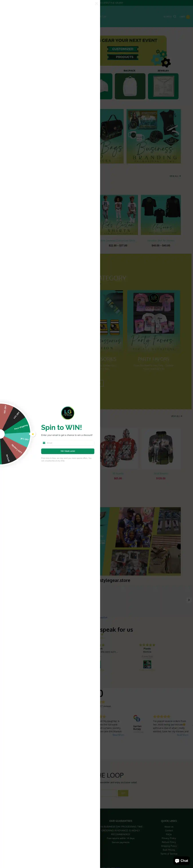Open the Jewelry category thumbnail
The image size is (193, 868).
coord(163,86)
